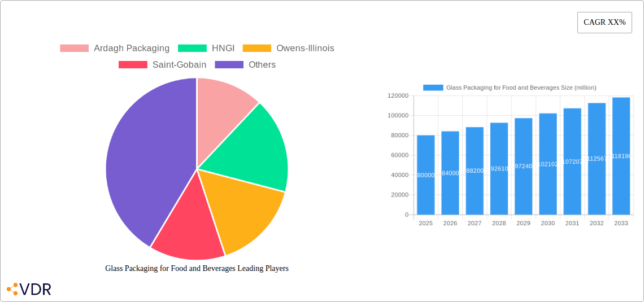Toggle Ardagh Packaging legend color box
Screen dimensions: 644x302
point(74,49)
